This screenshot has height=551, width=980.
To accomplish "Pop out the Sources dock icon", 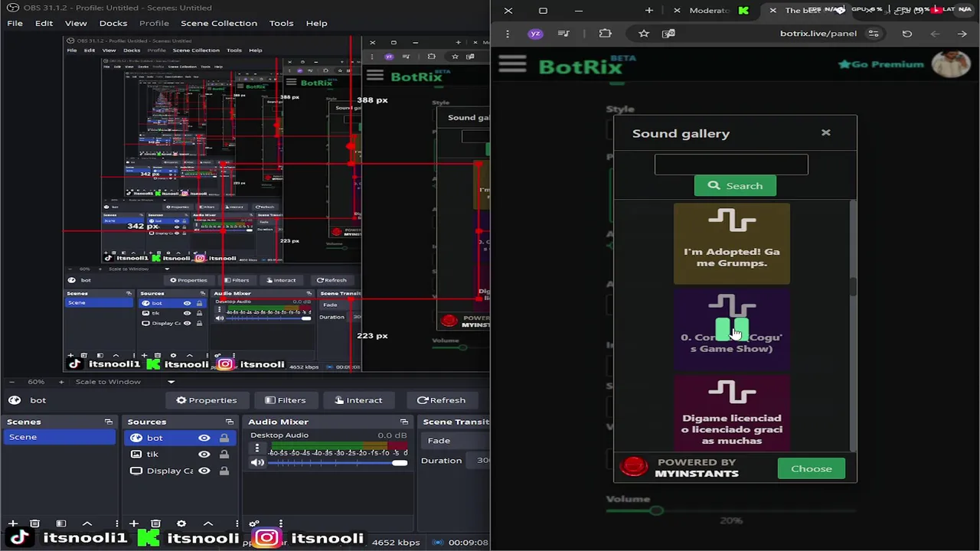I will click(229, 422).
